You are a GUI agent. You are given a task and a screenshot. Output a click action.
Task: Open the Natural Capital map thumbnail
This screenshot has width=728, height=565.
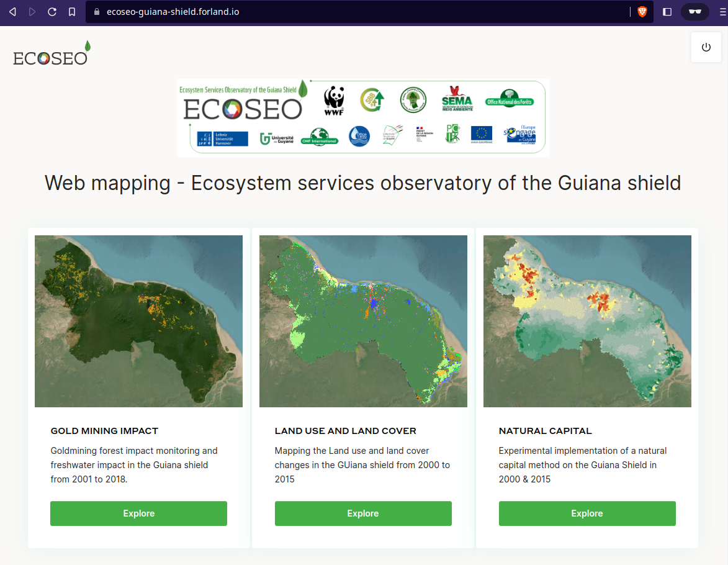(x=587, y=321)
